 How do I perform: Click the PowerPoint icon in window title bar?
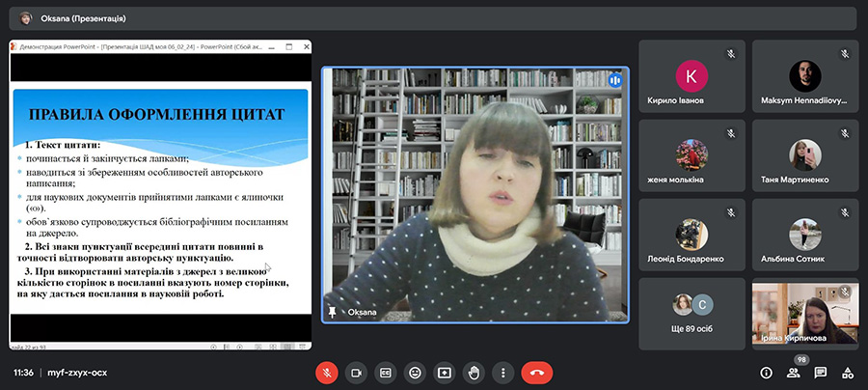[x=14, y=47]
